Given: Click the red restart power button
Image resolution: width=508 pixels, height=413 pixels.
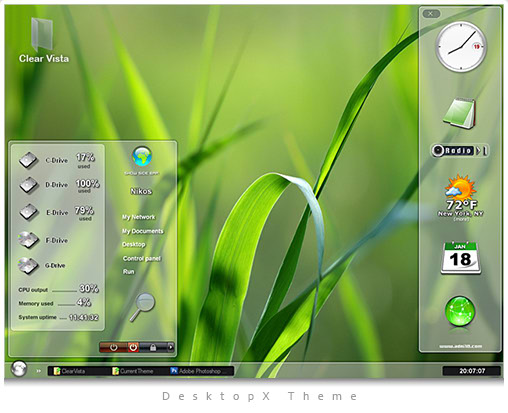Looking at the screenshot, I should pos(133,347).
